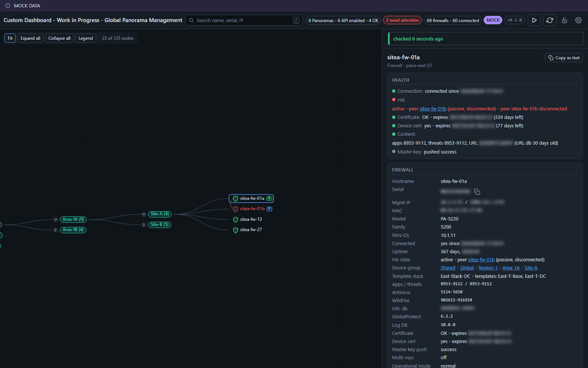The width and height of the screenshot is (588, 368).
Task: Click the info icon beside MOCK DATA
Action: coord(8,6)
